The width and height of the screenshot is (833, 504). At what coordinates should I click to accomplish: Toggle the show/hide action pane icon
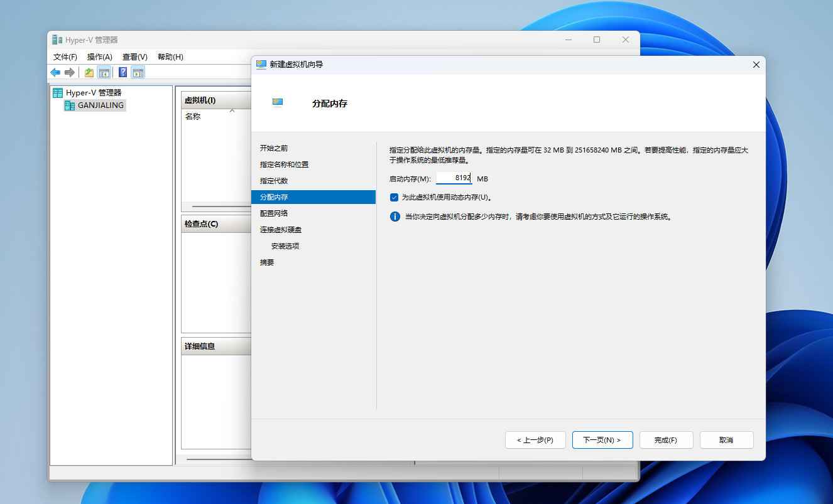click(138, 72)
